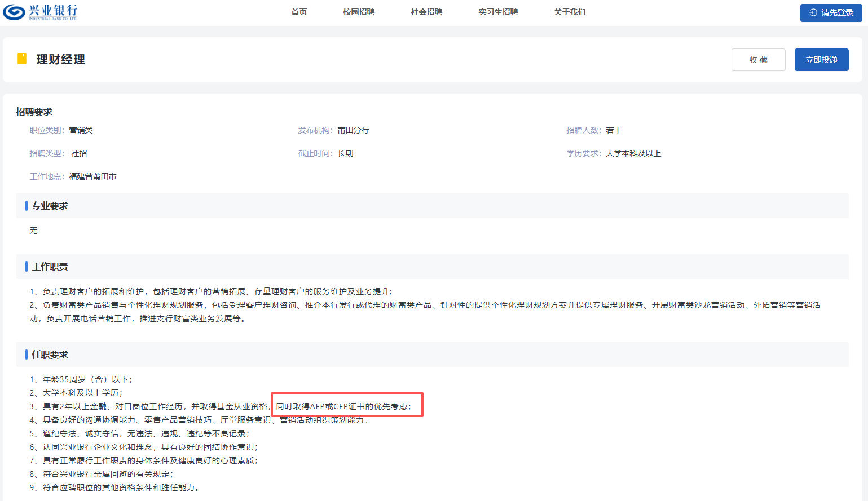Open the 实习生招聘 navigation item

[498, 12]
